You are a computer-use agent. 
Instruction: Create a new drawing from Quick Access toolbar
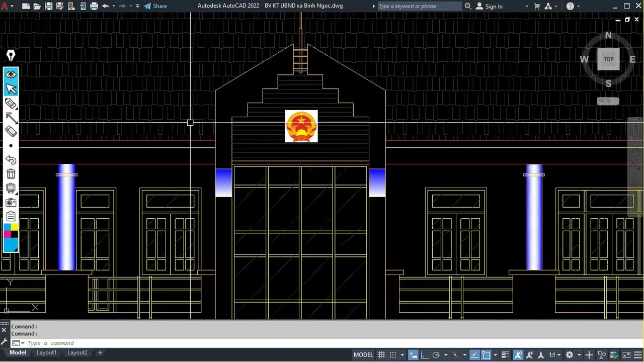click(x=26, y=6)
